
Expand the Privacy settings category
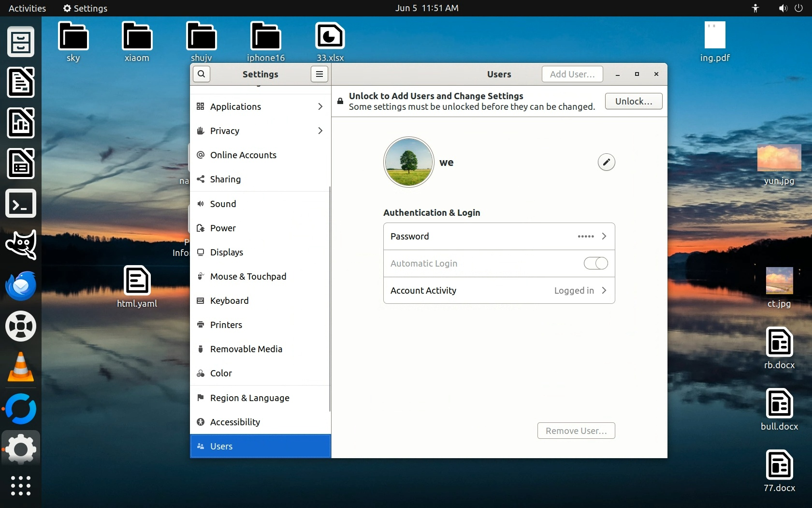point(260,131)
